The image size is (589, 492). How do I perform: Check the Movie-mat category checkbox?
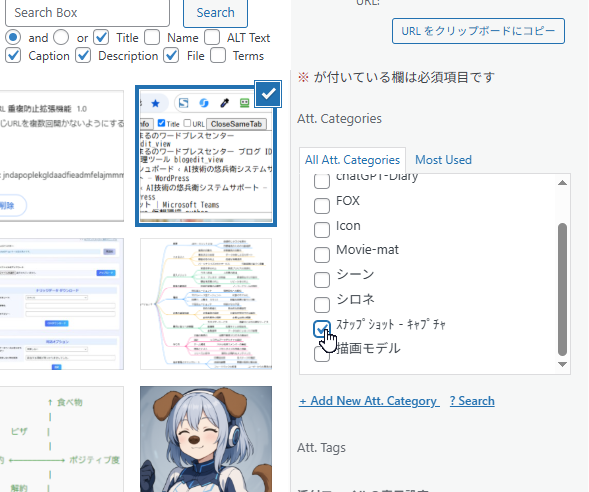click(322, 255)
